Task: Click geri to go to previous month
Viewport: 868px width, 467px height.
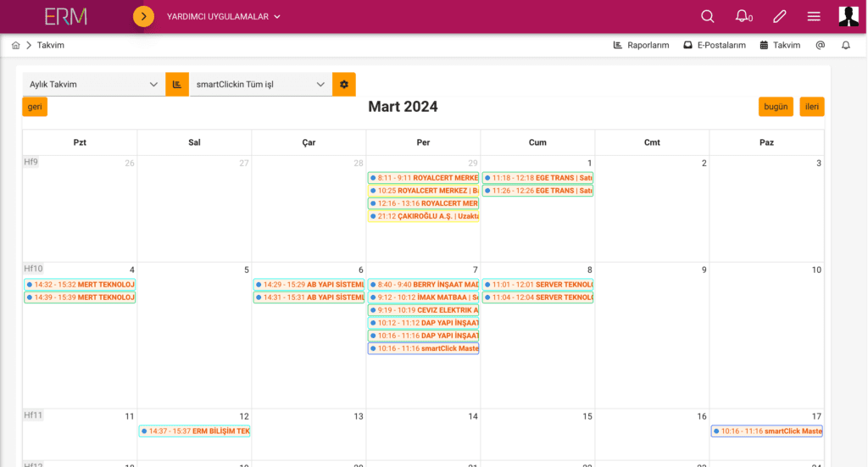Action: [35, 107]
